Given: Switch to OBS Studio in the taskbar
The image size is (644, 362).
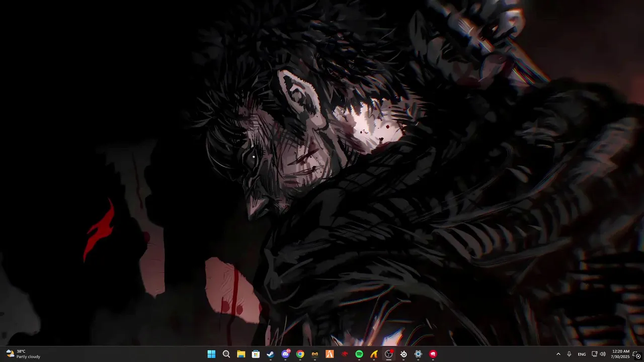Looking at the screenshot, I should pyautogui.click(x=389, y=354).
